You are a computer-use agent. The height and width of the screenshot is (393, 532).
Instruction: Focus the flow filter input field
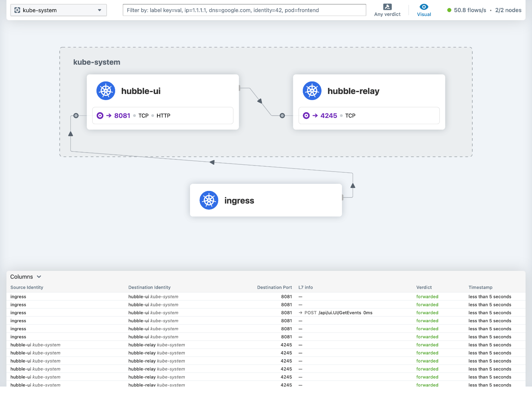244,10
